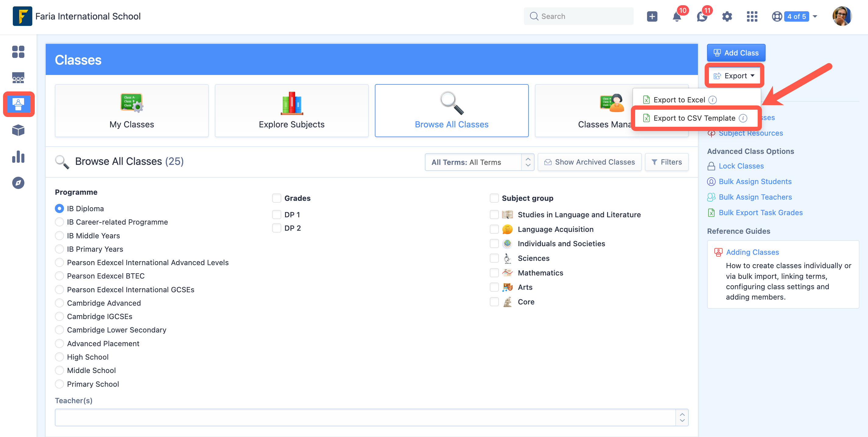
Task: Open the Bulk Export Task Grades link
Action: pyautogui.click(x=761, y=213)
